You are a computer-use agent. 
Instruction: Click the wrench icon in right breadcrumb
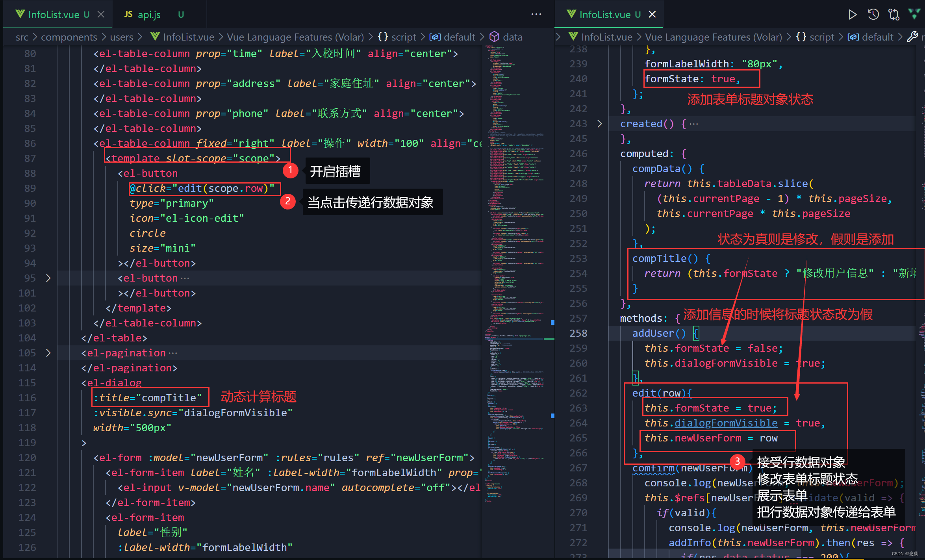click(x=912, y=37)
